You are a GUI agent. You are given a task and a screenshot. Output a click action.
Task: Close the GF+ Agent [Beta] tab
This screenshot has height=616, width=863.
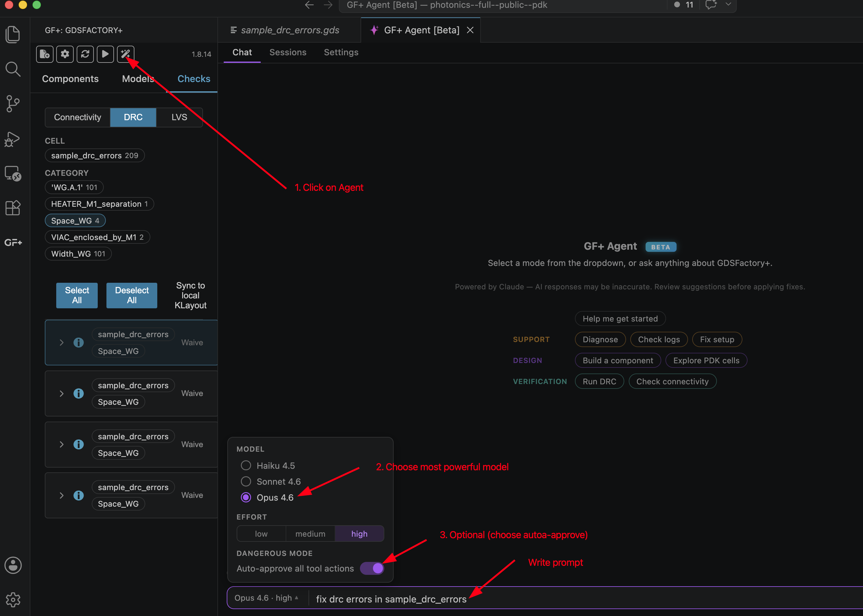pyautogui.click(x=470, y=30)
